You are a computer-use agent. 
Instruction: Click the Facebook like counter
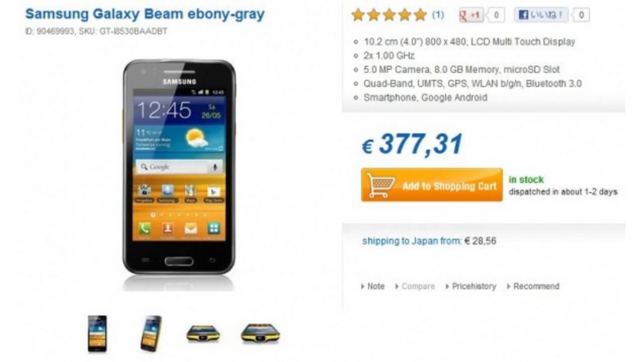(x=581, y=15)
